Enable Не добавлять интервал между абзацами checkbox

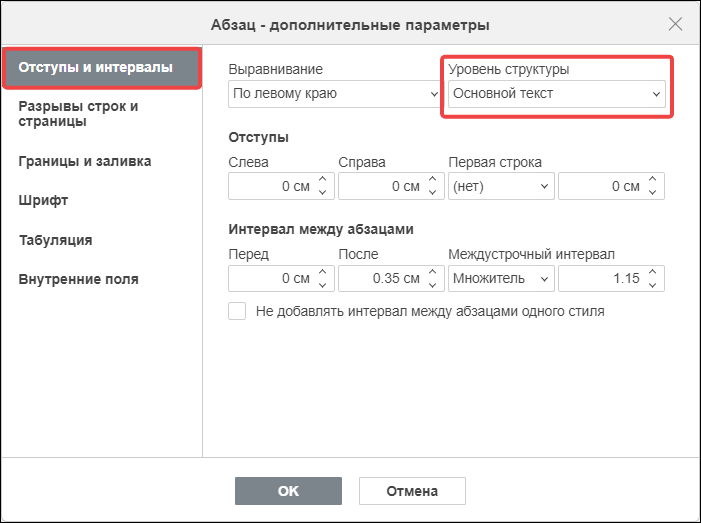(237, 311)
